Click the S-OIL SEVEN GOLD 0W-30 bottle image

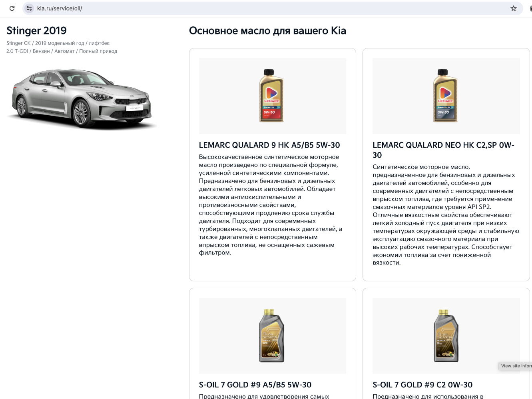tap(445, 335)
